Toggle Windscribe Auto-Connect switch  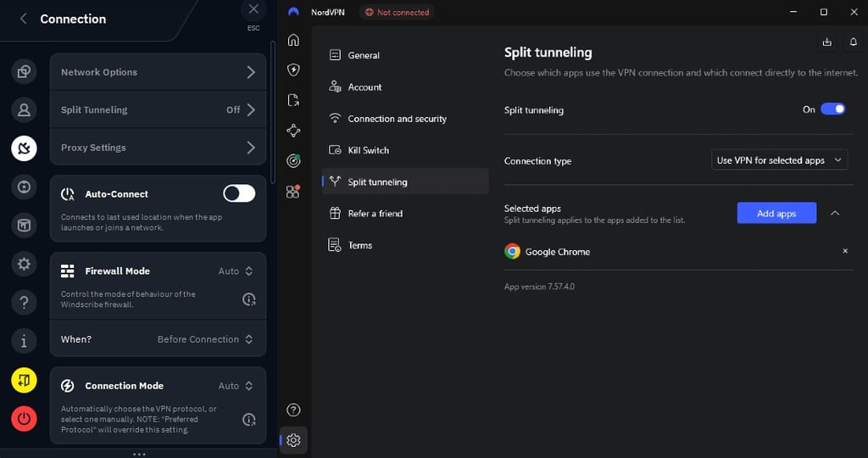tap(239, 193)
